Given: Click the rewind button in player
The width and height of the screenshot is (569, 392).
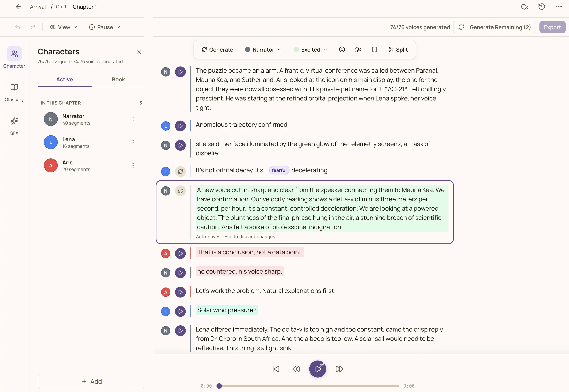Looking at the screenshot, I should [x=296, y=369].
